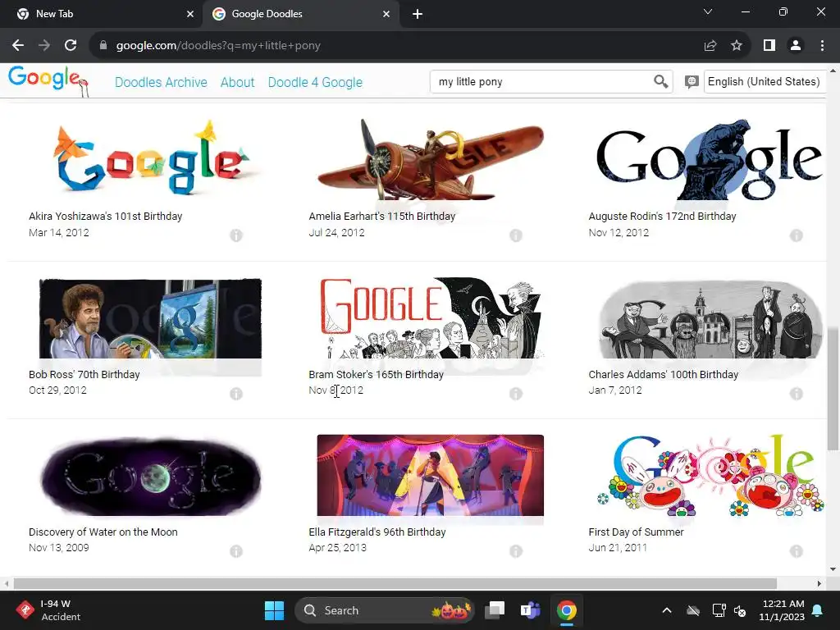Screen dimensions: 840x630
Task: Select the Google Doodles tab
Action: (x=300, y=15)
